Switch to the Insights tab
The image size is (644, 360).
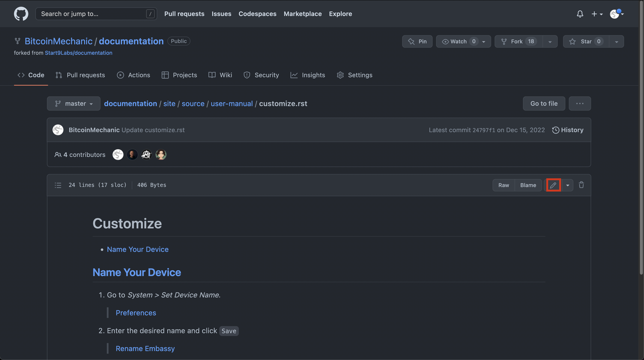coord(308,75)
